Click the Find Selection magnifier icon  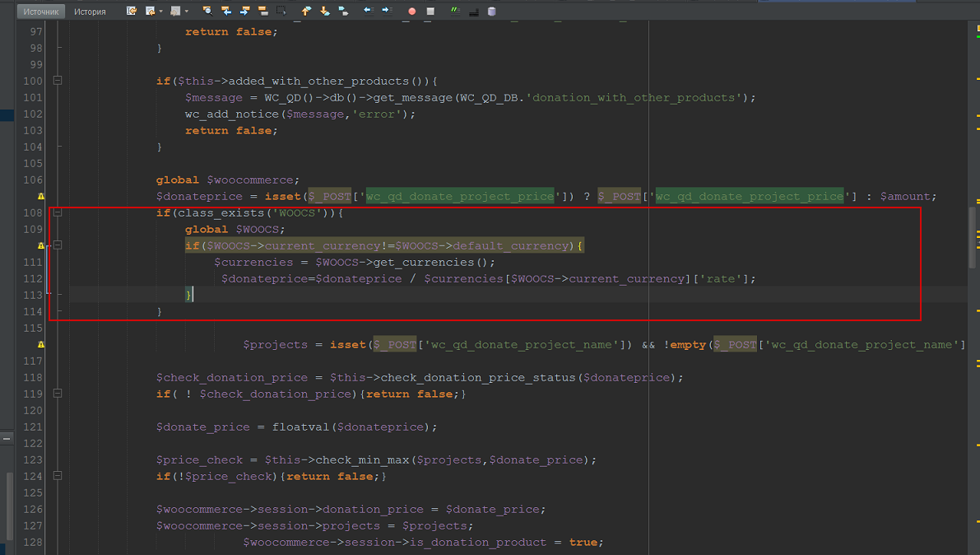[207, 11]
